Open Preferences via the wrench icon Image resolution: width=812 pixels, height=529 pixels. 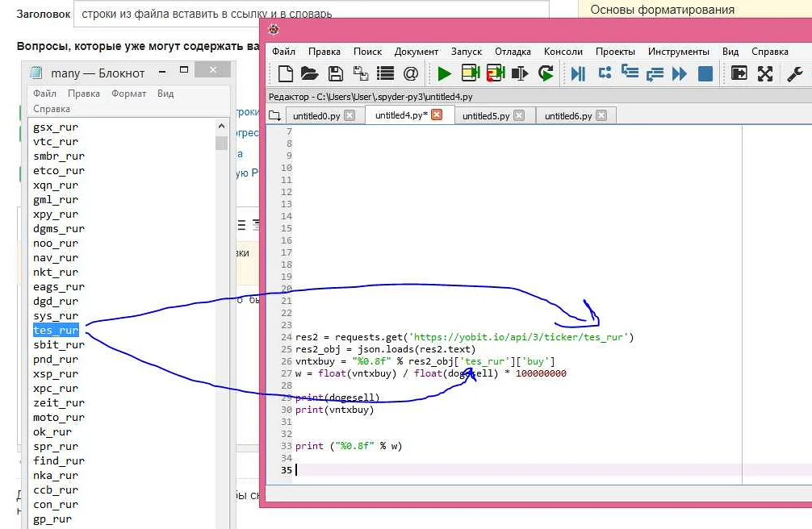[x=794, y=74]
